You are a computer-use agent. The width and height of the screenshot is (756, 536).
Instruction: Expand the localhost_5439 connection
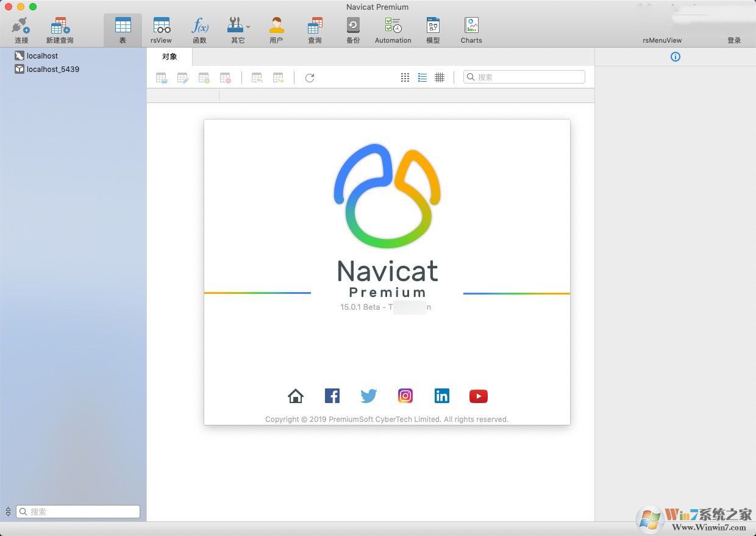click(x=52, y=69)
